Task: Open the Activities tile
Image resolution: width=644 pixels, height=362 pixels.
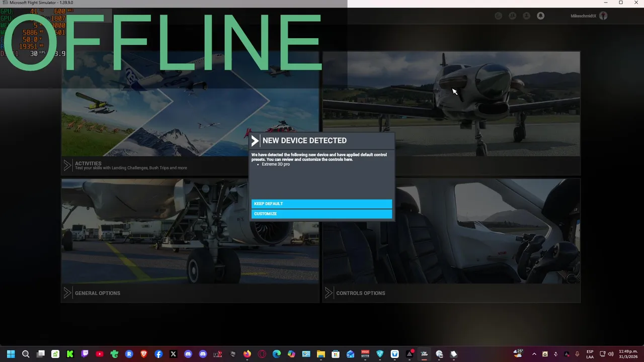Action: (190, 113)
